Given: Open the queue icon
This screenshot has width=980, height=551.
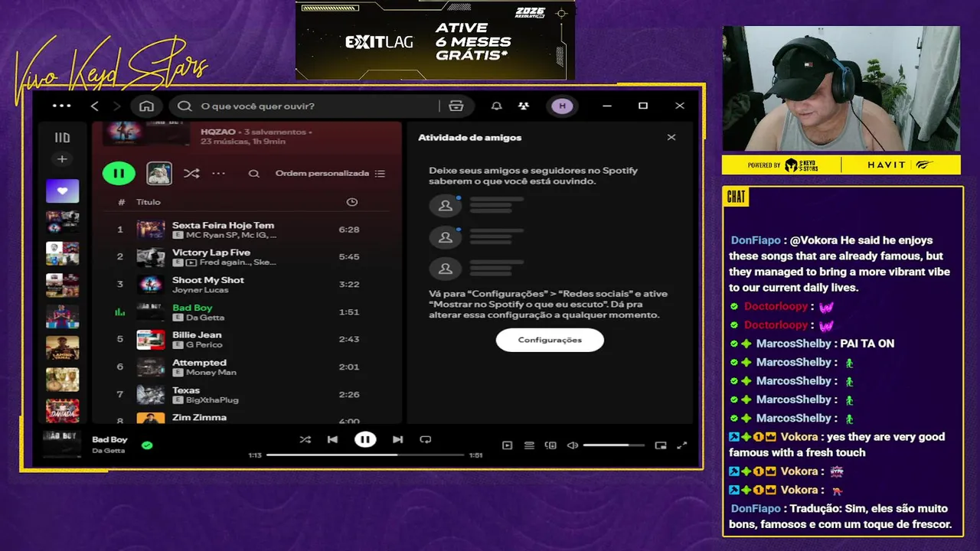Looking at the screenshot, I should [529, 445].
